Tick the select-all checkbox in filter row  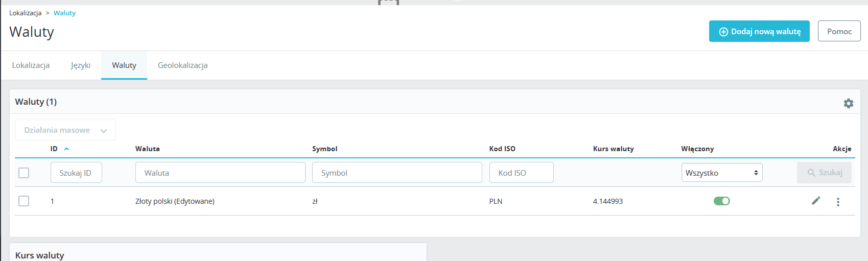coord(24,173)
